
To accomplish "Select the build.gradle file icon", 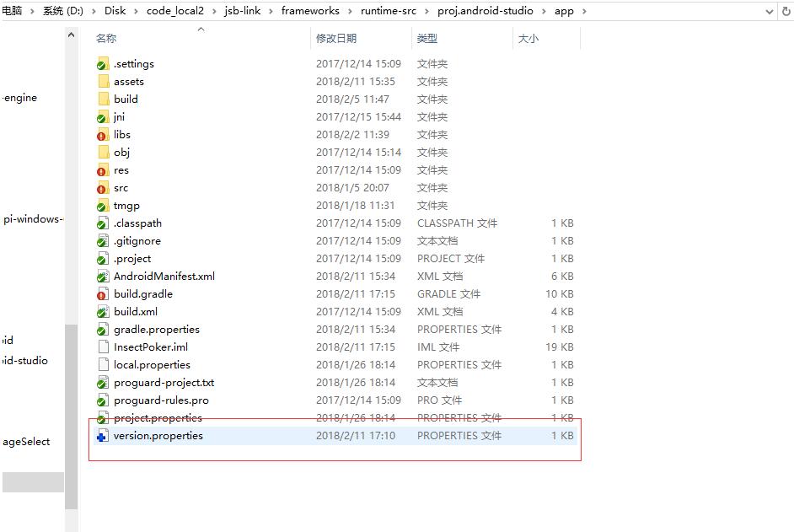I will click(x=102, y=293).
